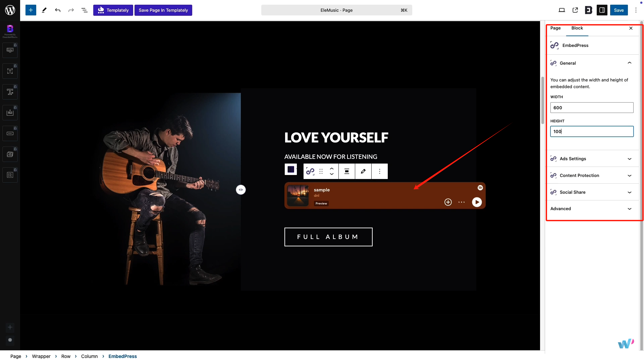Click the view page external link icon
Screen dimensions: 644x362
pyautogui.click(x=575, y=10)
